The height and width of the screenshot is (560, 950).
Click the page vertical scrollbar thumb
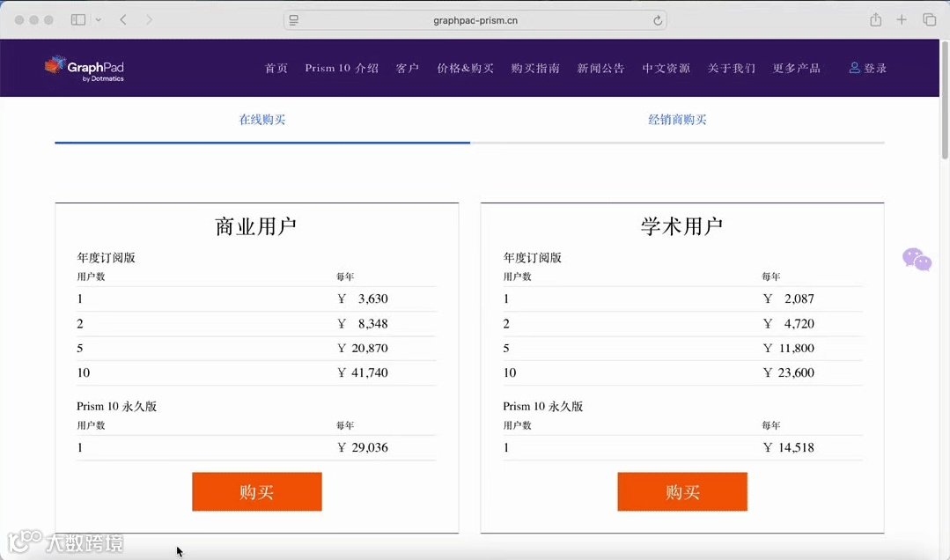pyautogui.click(x=945, y=100)
